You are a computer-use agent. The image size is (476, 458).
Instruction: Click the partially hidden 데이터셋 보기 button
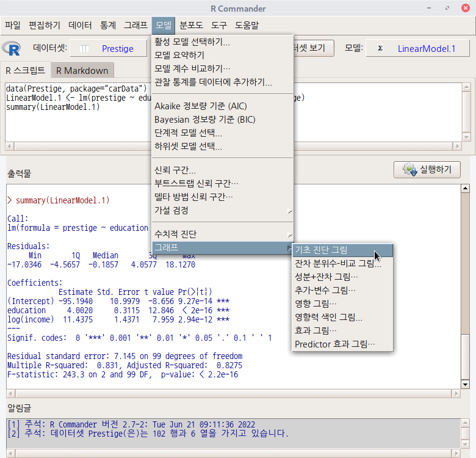coord(314,48)
